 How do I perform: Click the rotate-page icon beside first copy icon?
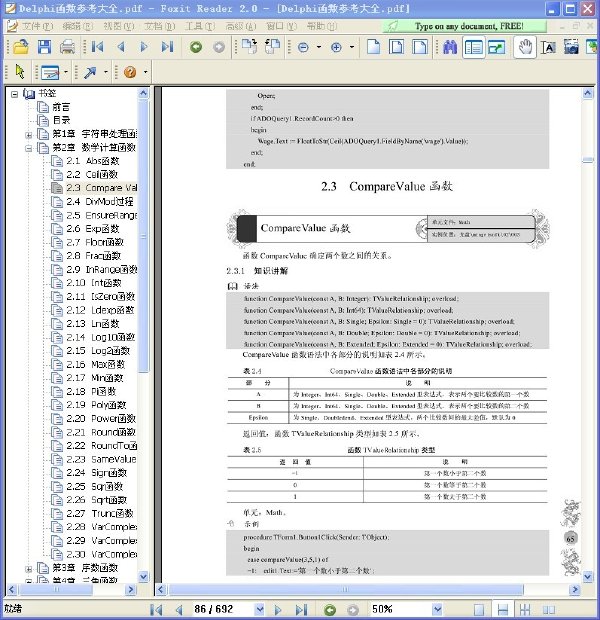coord(273,47)
